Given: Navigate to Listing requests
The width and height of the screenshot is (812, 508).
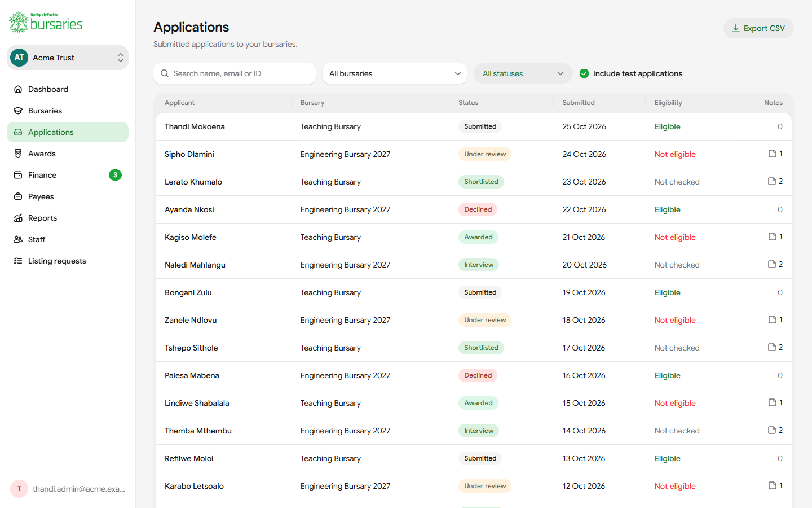Looking at the screenshot, I should pyautogui.click(x=68, y=261).
